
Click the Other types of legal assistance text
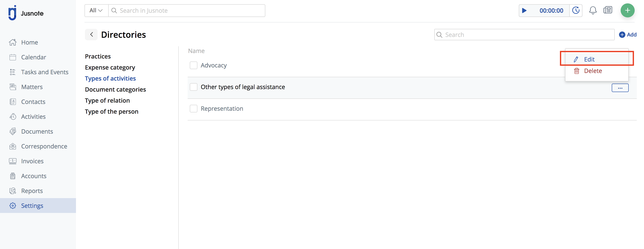(243, 87)
